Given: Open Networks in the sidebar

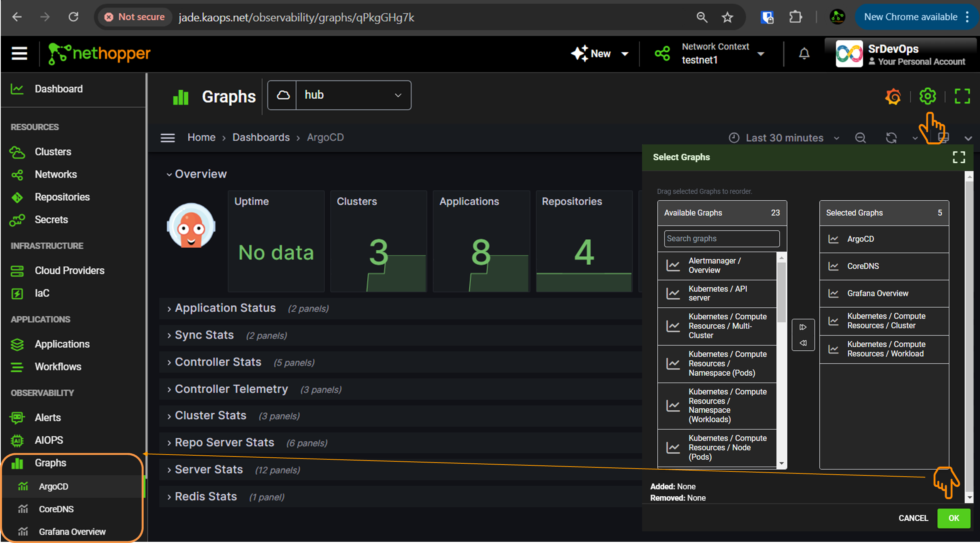Looking at the screenshot, I should coord(73,175).
